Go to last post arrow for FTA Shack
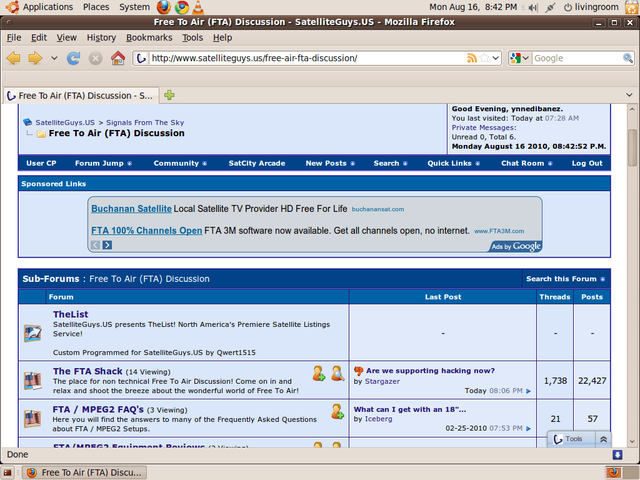Viewport: 640px width, 480px height. [529, 391]
